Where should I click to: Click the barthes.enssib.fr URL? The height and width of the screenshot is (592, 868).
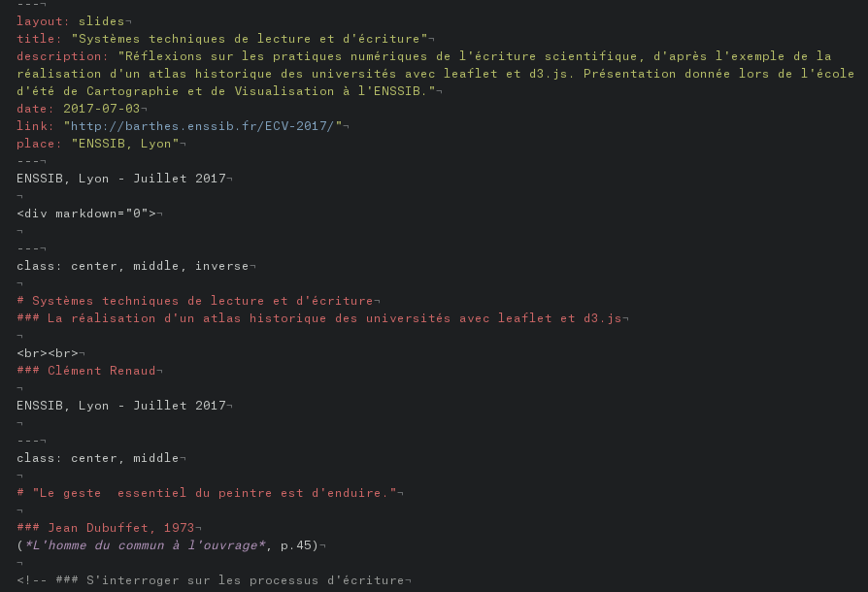[202, 126]
